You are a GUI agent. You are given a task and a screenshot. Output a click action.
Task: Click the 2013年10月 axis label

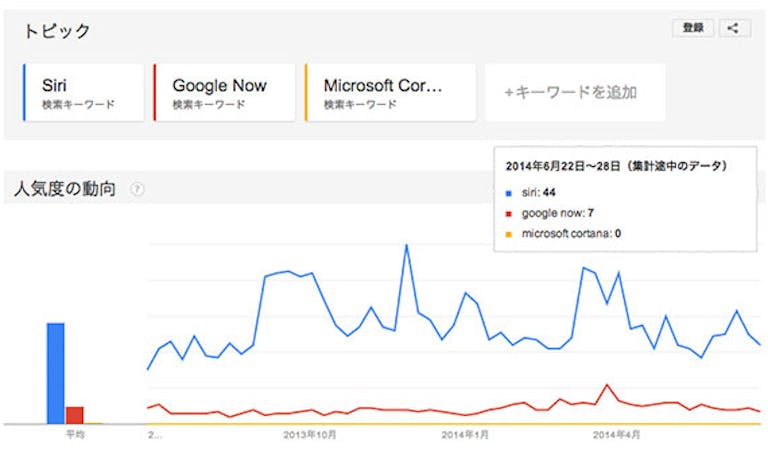point(310,435)
